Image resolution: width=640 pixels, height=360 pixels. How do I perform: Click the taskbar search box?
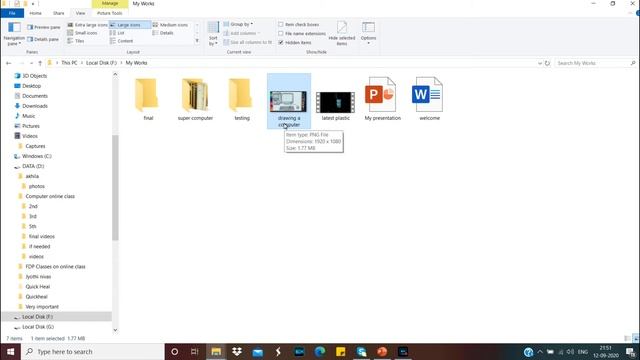93,351
